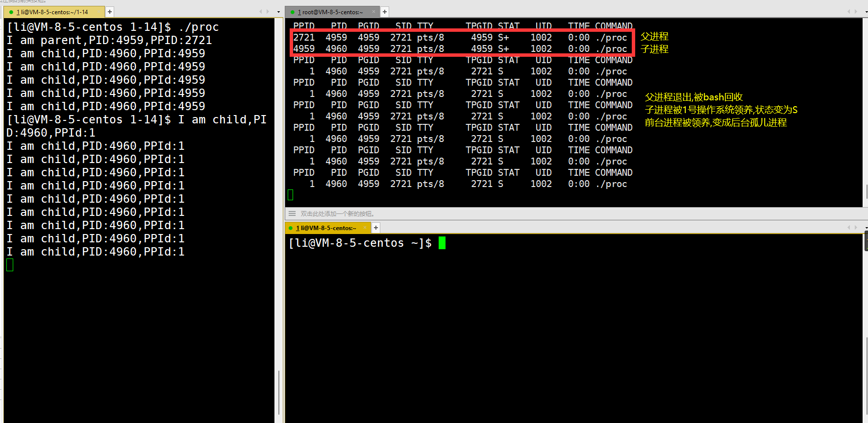
Task: Switch to the root@VM-8-5-centos:~ tab
Action: coord(332,12)
